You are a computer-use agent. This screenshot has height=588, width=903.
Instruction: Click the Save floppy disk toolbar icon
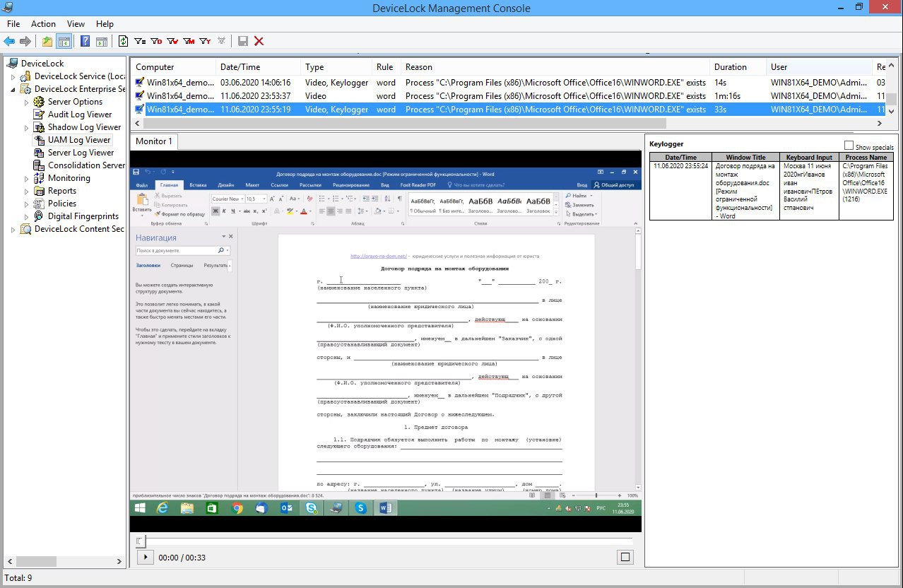tap(243, 41)
